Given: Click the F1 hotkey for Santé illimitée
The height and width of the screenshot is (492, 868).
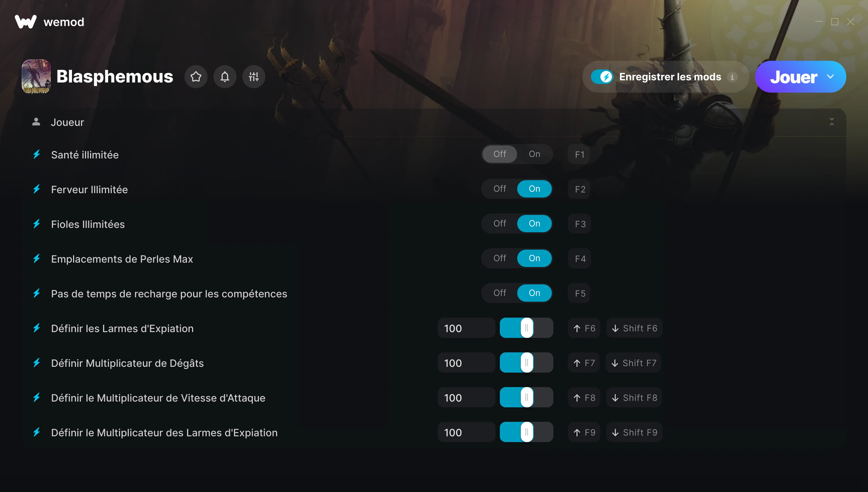Looking at the screenshot, I should tap(579, 154).
